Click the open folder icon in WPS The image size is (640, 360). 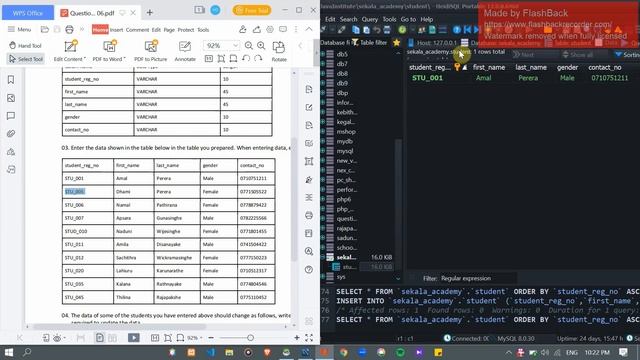click(45, 29)
